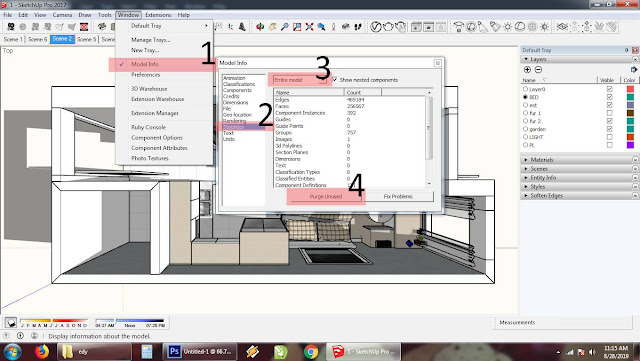Open the Extensions menu
Screen dimensions: 640x361
[x=158, y=15]
